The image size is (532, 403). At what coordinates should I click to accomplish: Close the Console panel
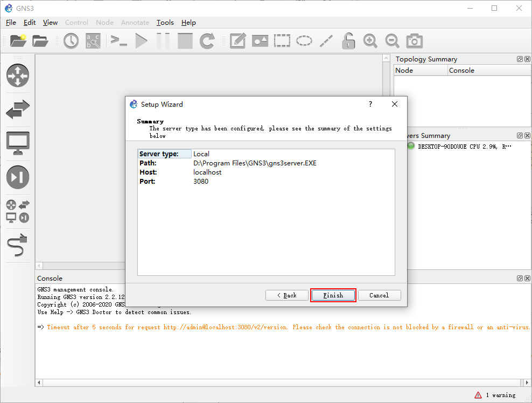point(527,279)
